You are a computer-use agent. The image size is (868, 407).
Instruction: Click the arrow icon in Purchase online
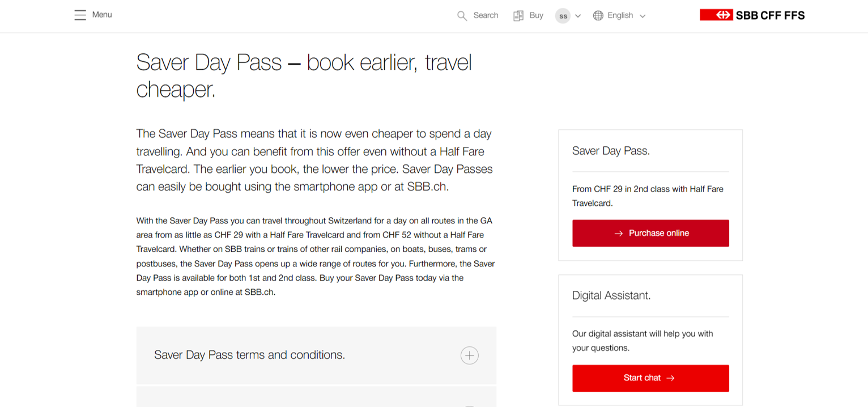pyautogui.click(x=619, y=234)
